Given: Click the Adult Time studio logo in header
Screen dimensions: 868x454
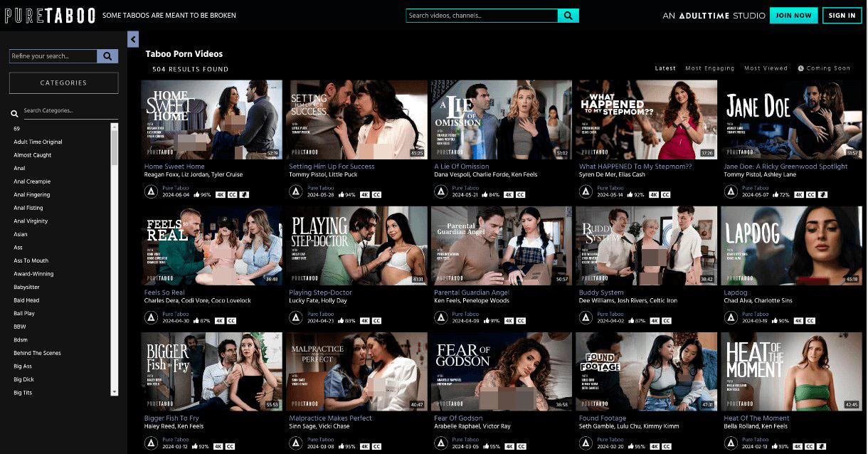Looking at the screenshot, I should [714, 15].
